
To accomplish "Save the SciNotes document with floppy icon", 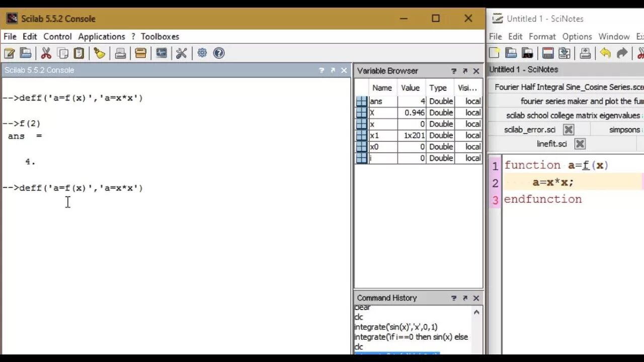I will 548,53.
